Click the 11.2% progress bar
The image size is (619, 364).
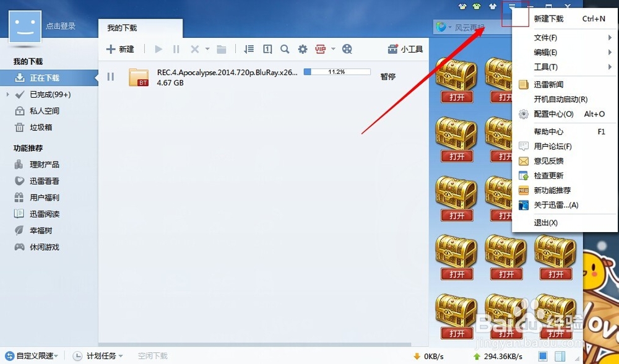point(337,72)
